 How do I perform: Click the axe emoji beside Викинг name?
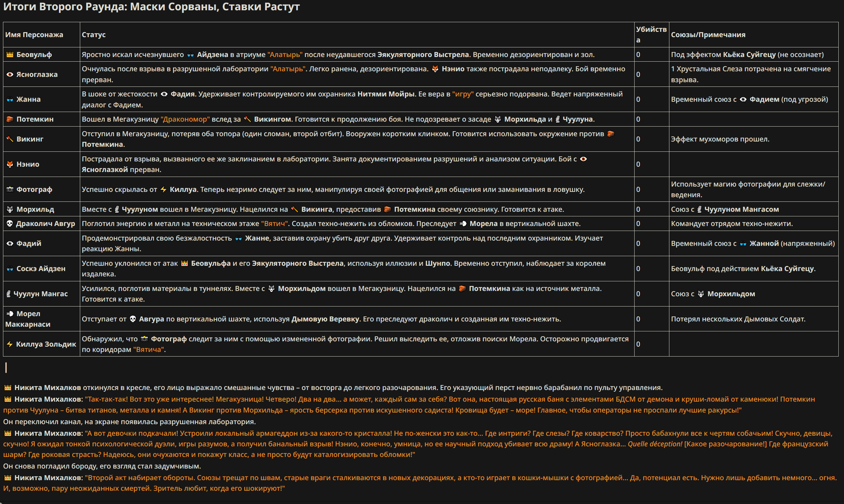tap(10, 139)
